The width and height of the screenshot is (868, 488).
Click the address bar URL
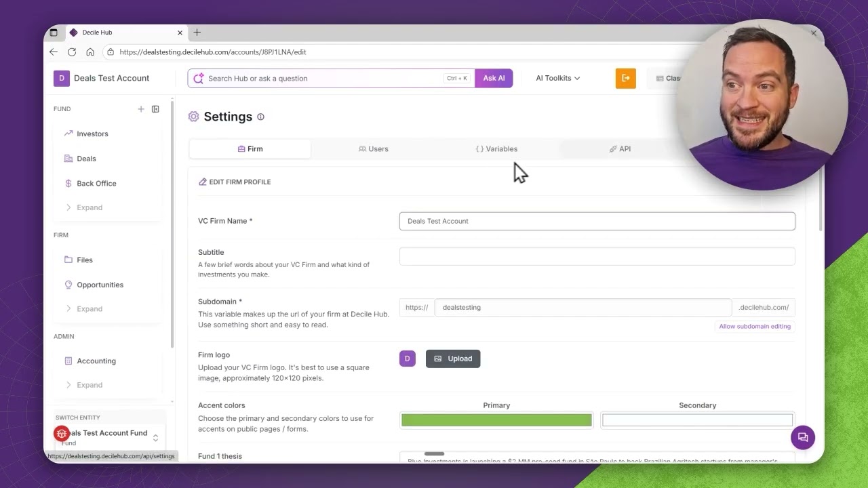point(213,52)
